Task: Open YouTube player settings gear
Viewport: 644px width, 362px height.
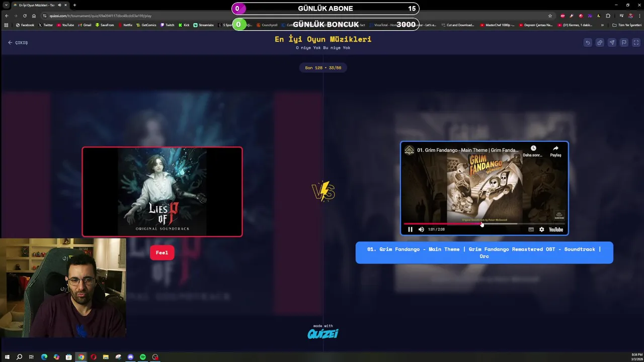Action: coord(541,229)
